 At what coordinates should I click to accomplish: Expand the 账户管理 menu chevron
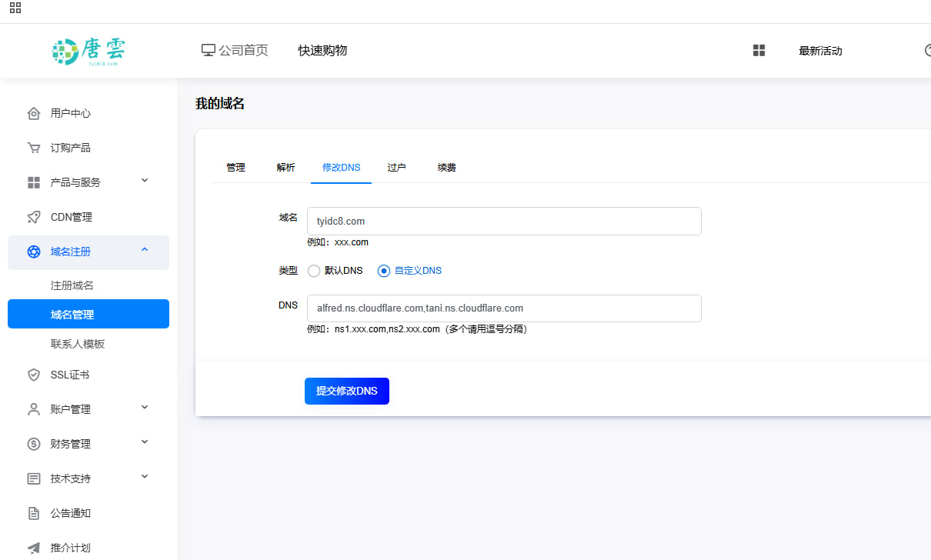pyautogui.click(x=145, y=408)
